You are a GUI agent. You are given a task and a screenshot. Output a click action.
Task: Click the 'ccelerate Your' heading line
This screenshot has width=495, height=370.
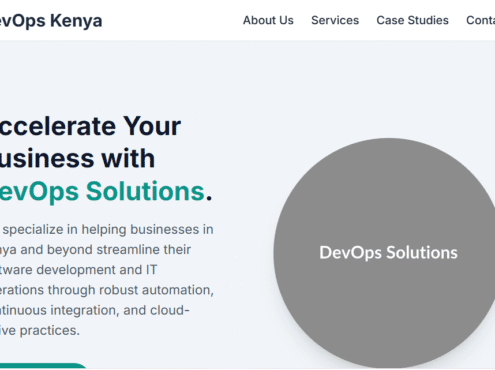[x=90, y=126]
